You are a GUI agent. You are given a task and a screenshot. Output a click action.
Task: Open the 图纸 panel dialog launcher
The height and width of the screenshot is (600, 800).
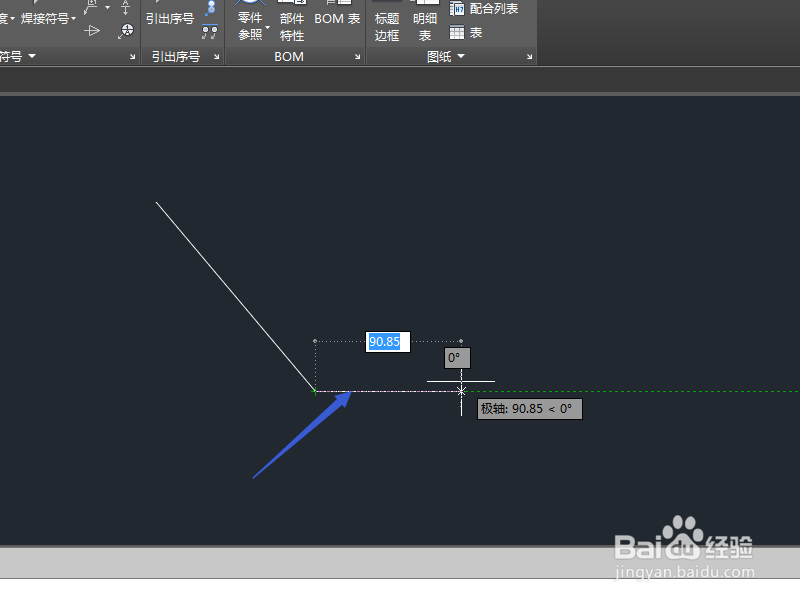click(530, 57)
